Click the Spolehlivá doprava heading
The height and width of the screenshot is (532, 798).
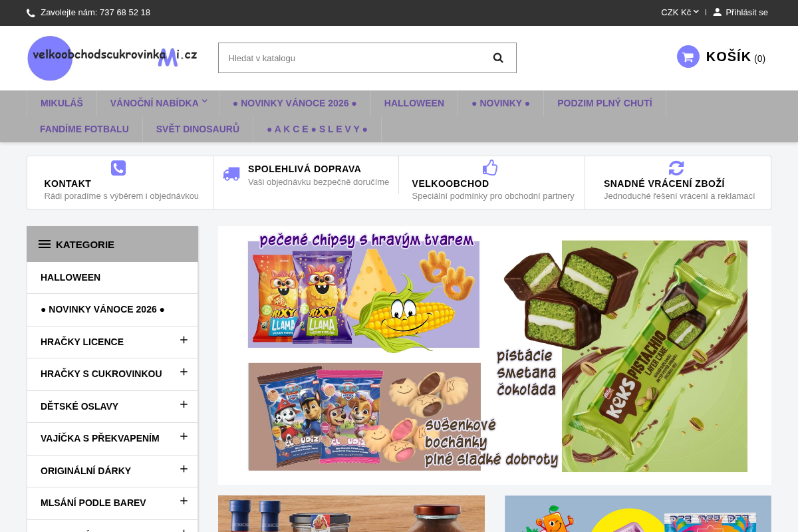[305, 169]
